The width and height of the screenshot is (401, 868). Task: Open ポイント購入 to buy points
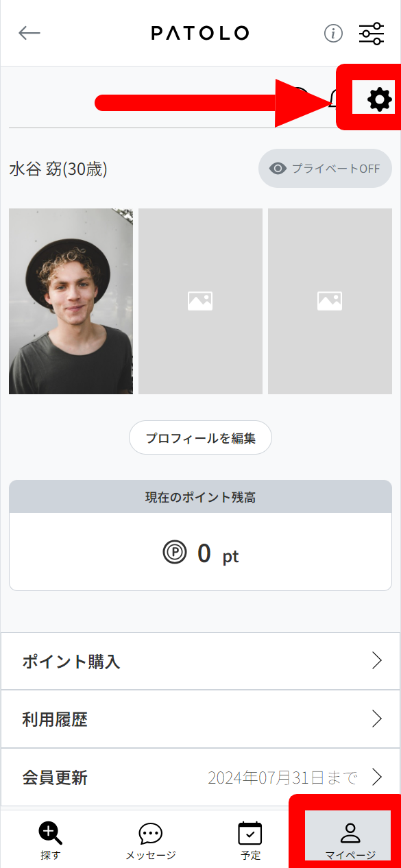coord(200,660)
